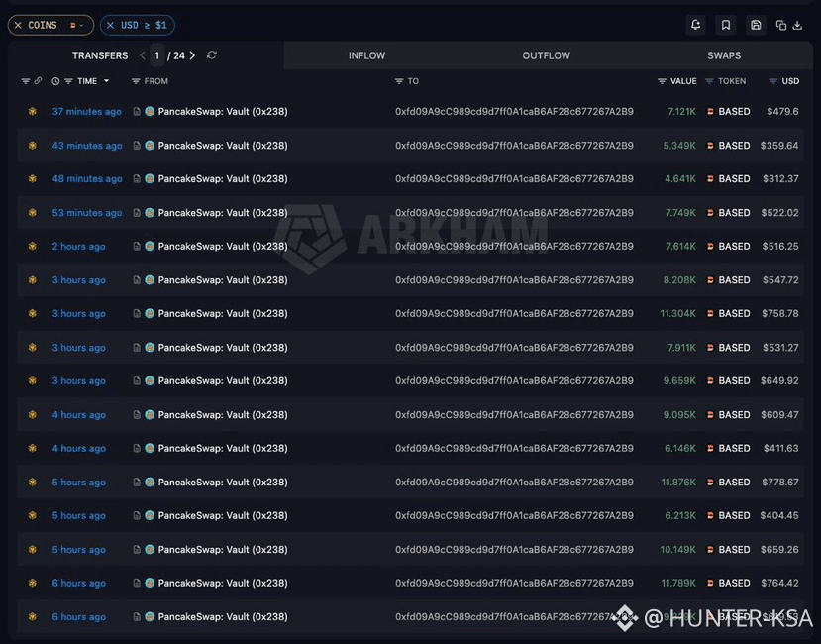Open the '53 minutes ago' transaction link

[87, 213]
